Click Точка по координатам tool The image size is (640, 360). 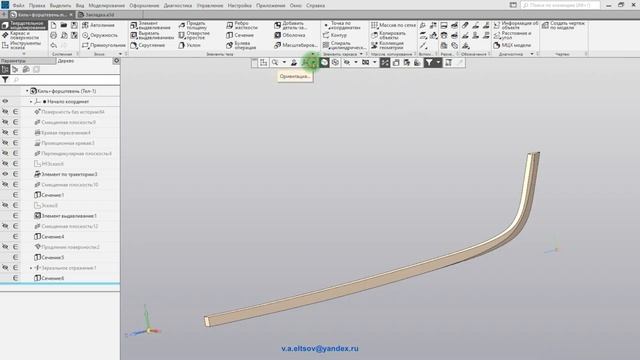click(x=342, y=25)
